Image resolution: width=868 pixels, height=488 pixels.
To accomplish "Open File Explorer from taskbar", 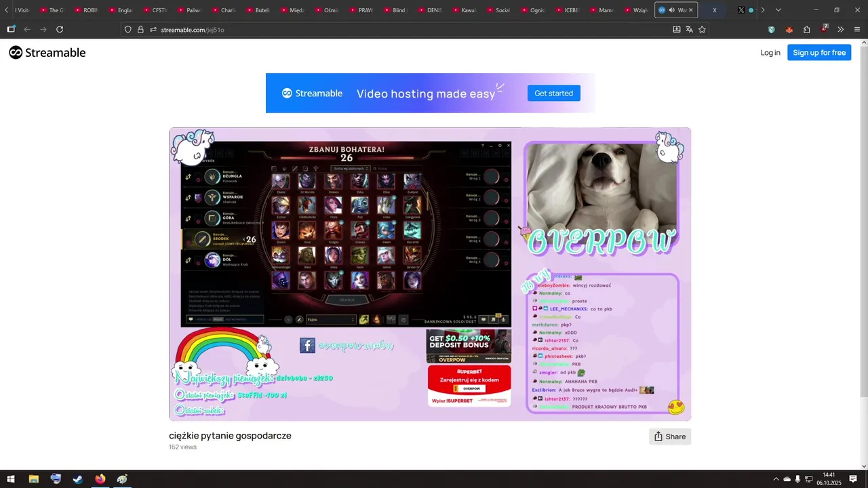I will click(33, 479).
